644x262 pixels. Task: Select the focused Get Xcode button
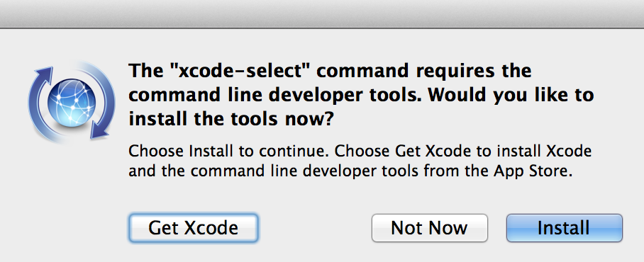[x=194, y=227]
